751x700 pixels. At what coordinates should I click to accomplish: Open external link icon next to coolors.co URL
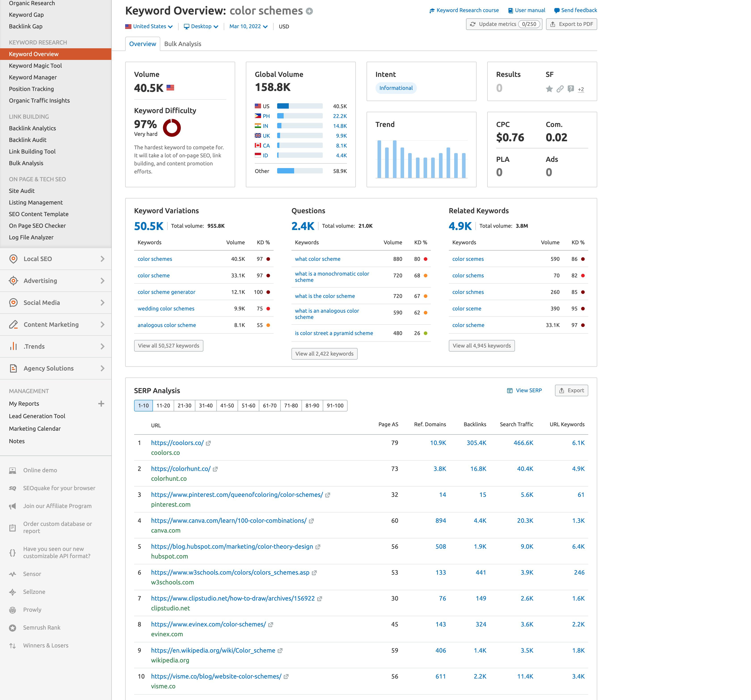pyautogui.click(x=208, y=443)
